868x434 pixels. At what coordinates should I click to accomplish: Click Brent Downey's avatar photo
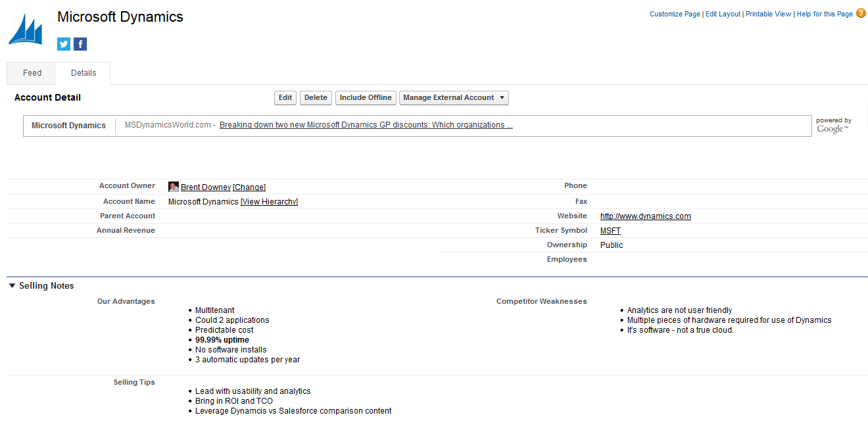(x=173, y=186)
